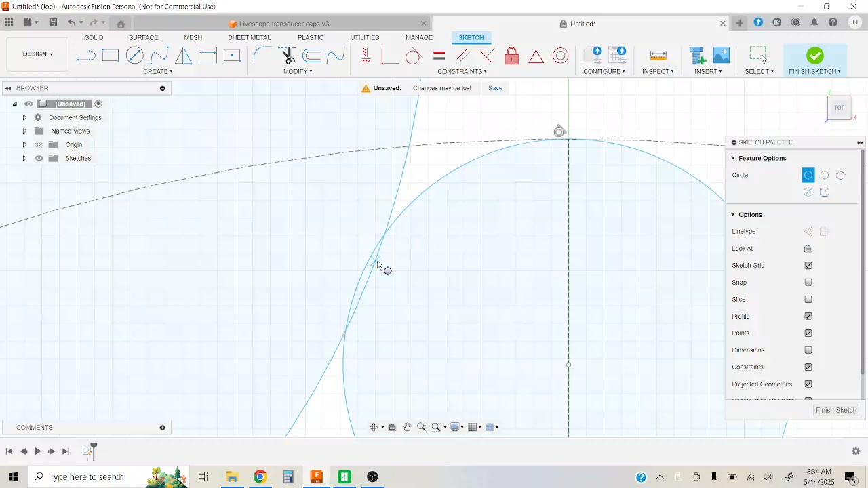Toggle the Sketch Grid checkbox

tap(808, 266)
